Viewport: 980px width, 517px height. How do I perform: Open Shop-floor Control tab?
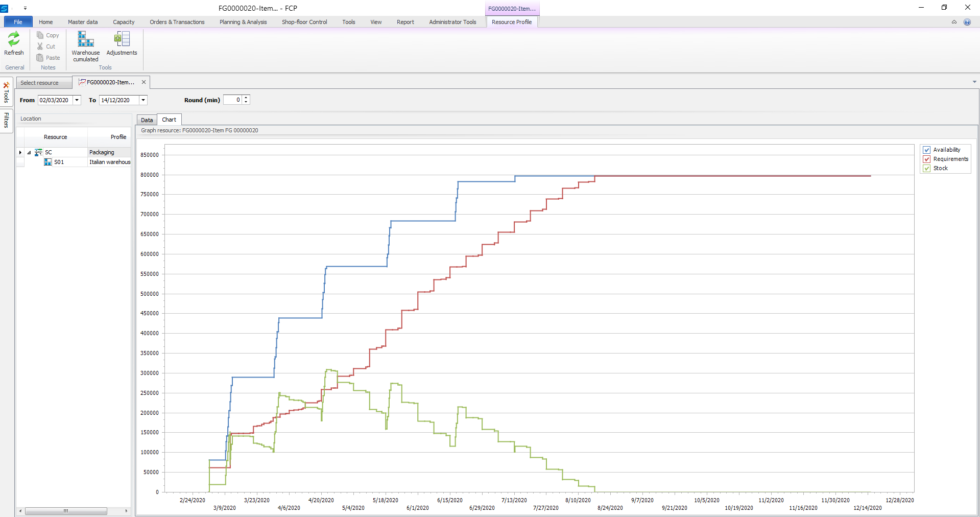click(304, 22)
